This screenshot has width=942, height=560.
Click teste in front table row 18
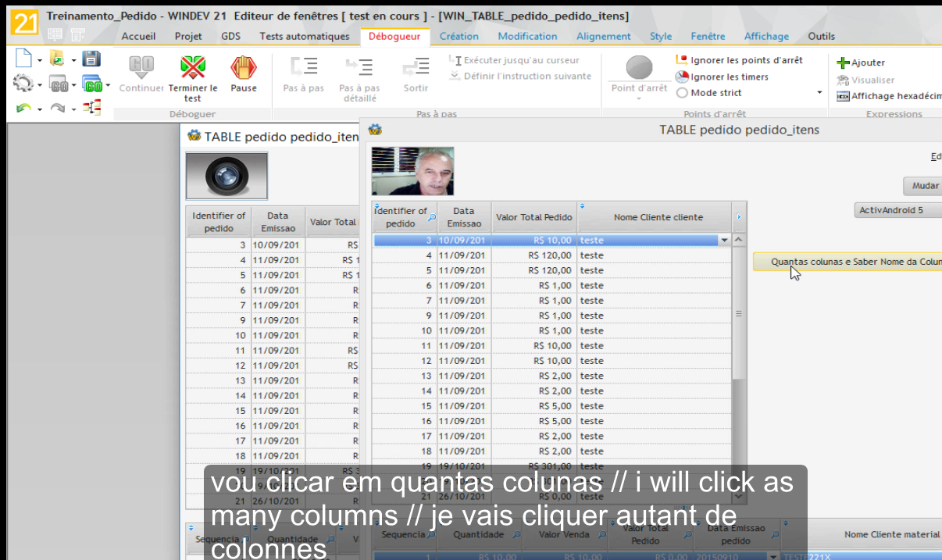coord(592,451)
